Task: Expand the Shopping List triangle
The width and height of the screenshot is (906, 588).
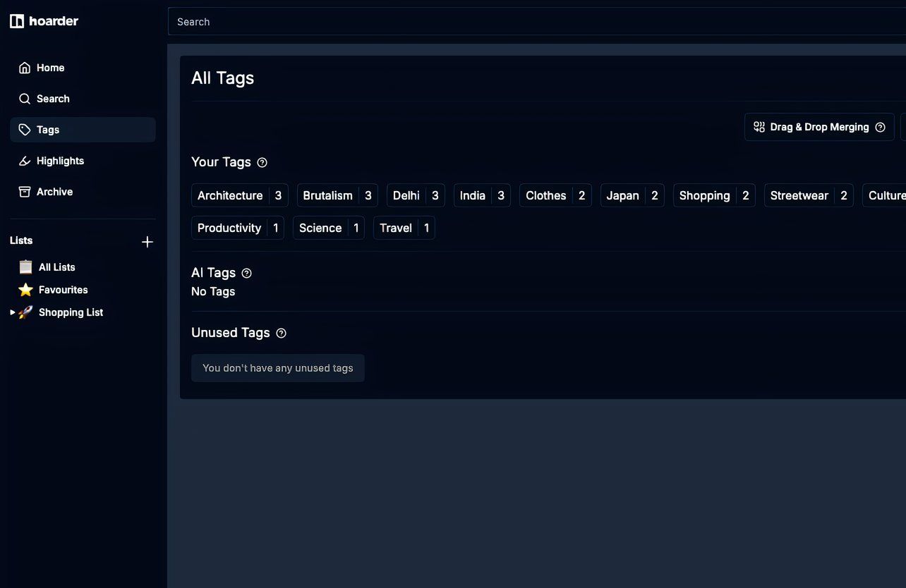Action: click(x=13, y=312)
